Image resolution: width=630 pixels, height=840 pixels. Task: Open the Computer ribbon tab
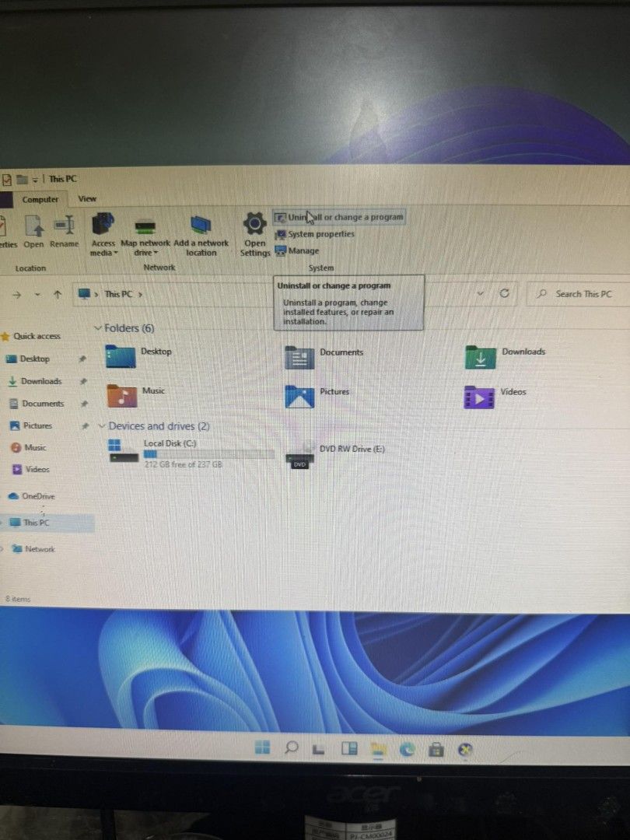point(40,199)
